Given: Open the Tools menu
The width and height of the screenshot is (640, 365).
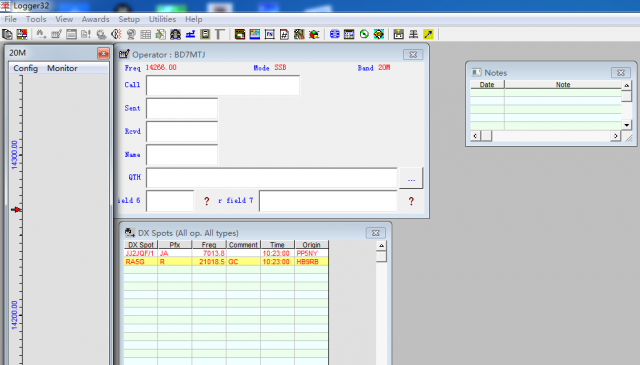Looking at the screenshot, I should tap(36, 19).
